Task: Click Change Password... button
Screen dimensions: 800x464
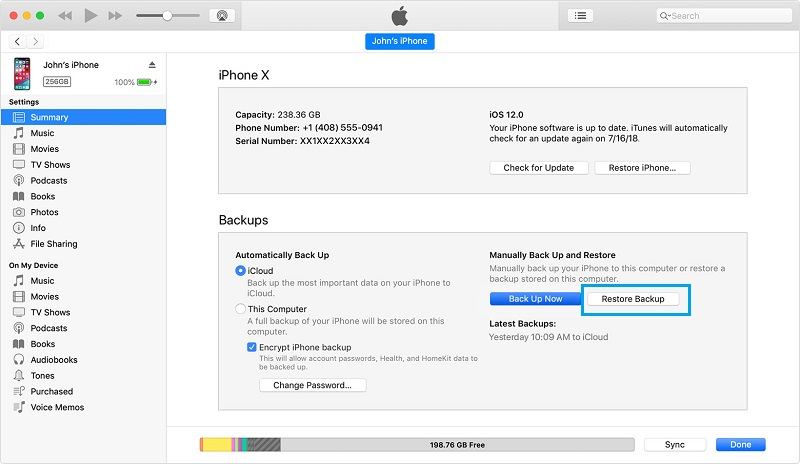Action: point(312,385)
